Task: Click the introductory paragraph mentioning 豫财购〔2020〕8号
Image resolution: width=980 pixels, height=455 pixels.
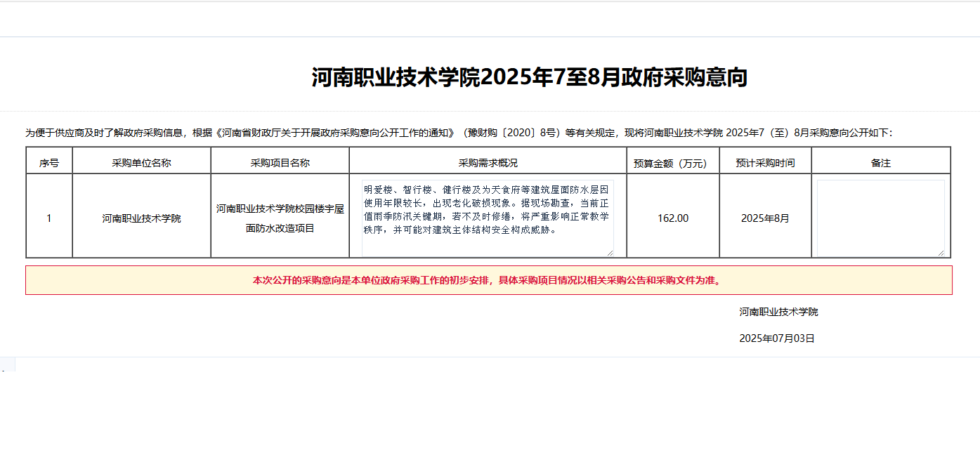Action: click(459, 132)
